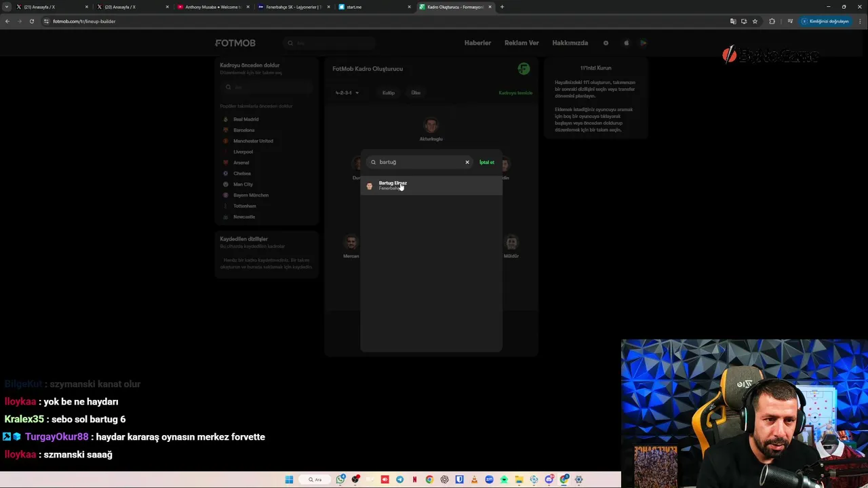Click the Kimliğinizi doğrulayın profile button

coord(825,21)
